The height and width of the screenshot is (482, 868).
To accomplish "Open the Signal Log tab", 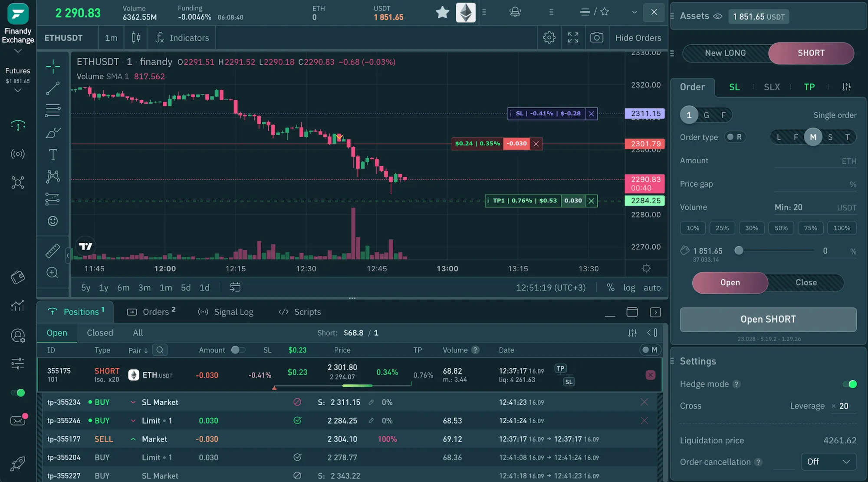I will pyautogui.click(x=226, y=311).
